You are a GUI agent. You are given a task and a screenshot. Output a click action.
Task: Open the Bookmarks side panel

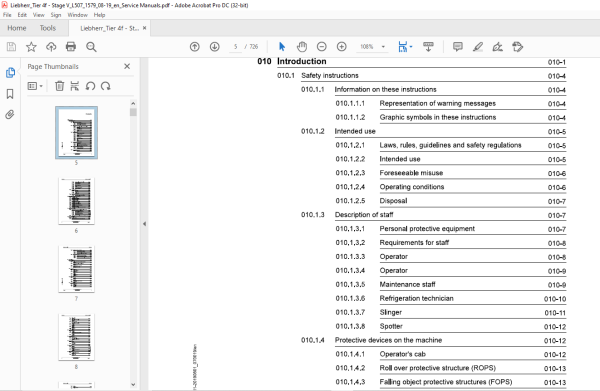(10, 94)
